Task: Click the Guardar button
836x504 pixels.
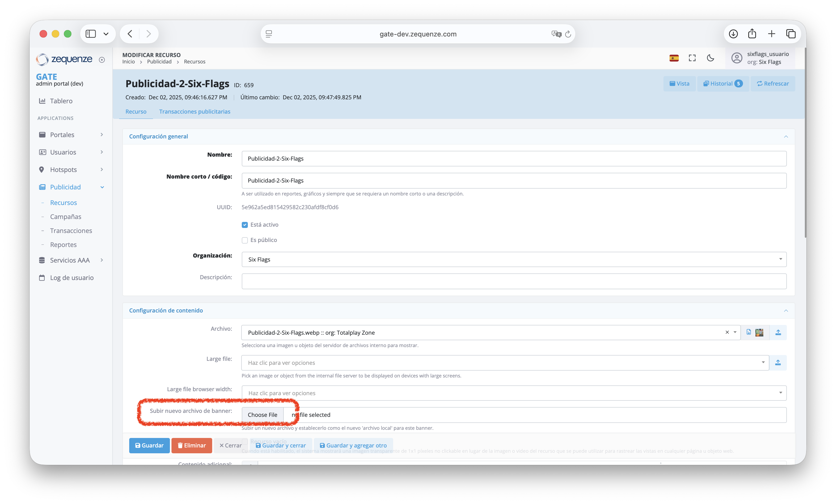Action: pos(149,445)
